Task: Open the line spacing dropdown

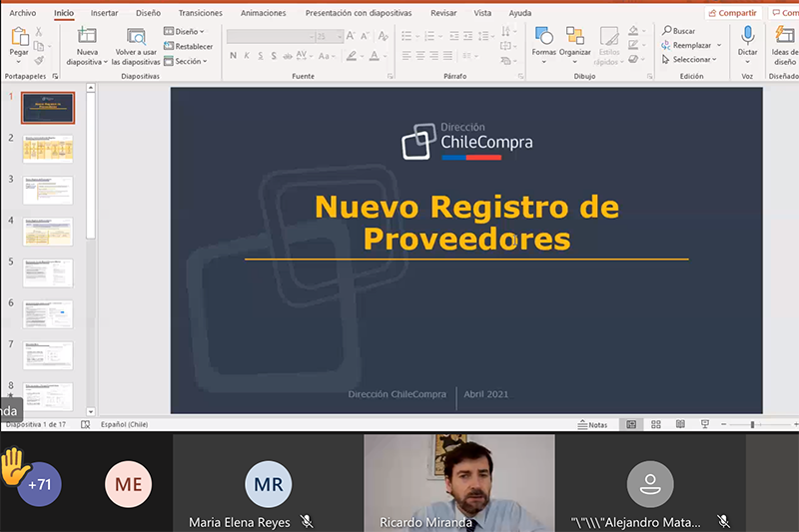Action: [485, 36]
